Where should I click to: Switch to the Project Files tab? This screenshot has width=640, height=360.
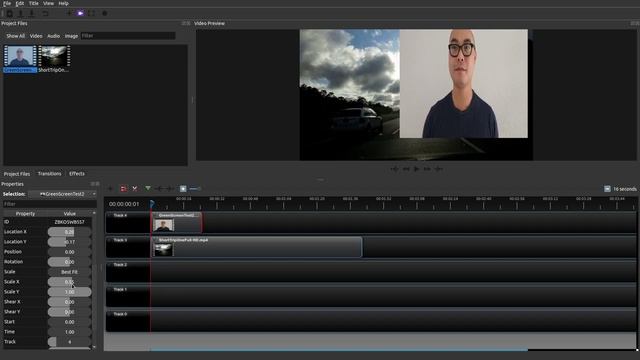17,174
